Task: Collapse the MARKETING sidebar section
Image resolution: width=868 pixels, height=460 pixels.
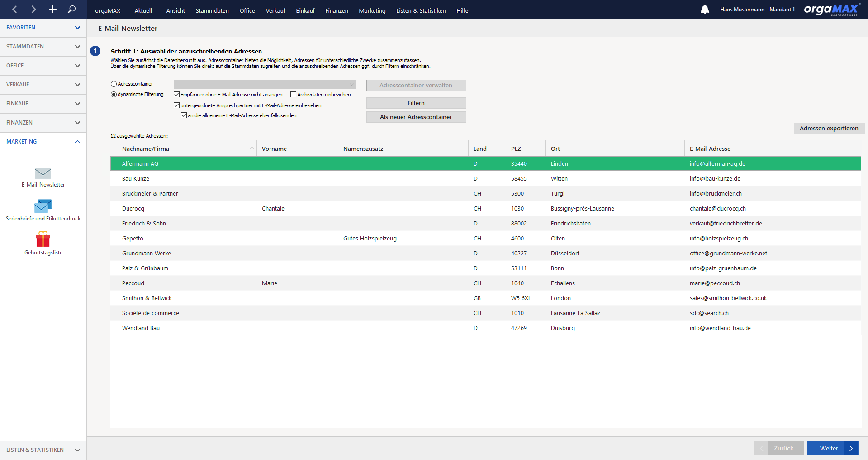Action: [43, 142]
